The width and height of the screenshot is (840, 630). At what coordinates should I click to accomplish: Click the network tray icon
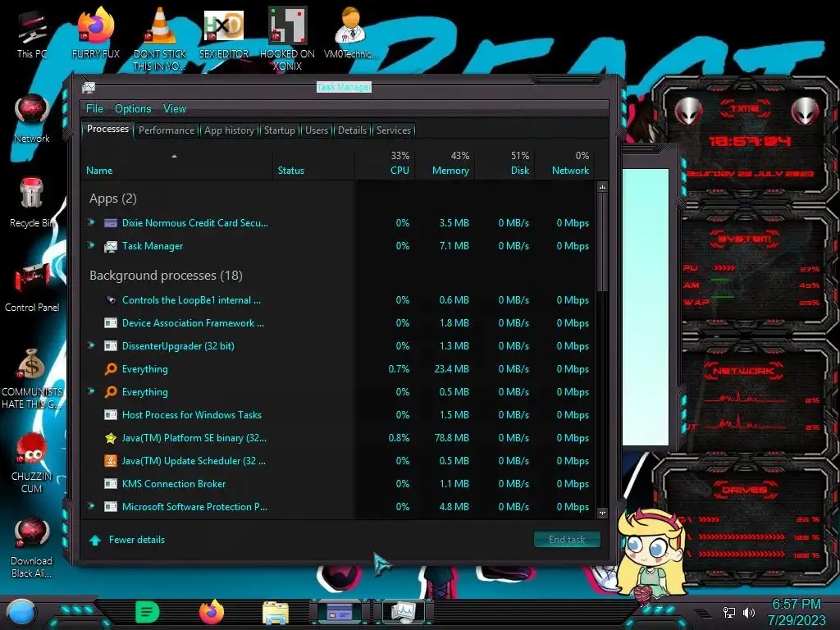pyautogui.click(x=729, y=612)
